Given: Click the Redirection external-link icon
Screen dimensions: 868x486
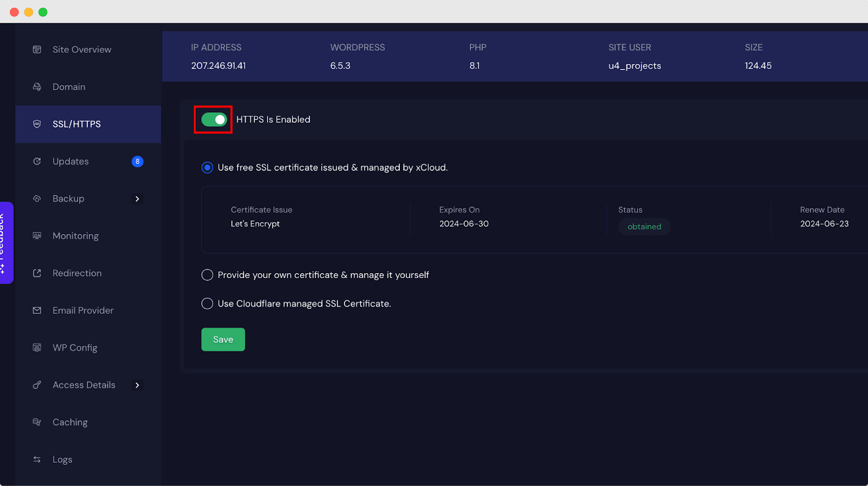Looking at the screenshot, I should (x=37, y=273).
